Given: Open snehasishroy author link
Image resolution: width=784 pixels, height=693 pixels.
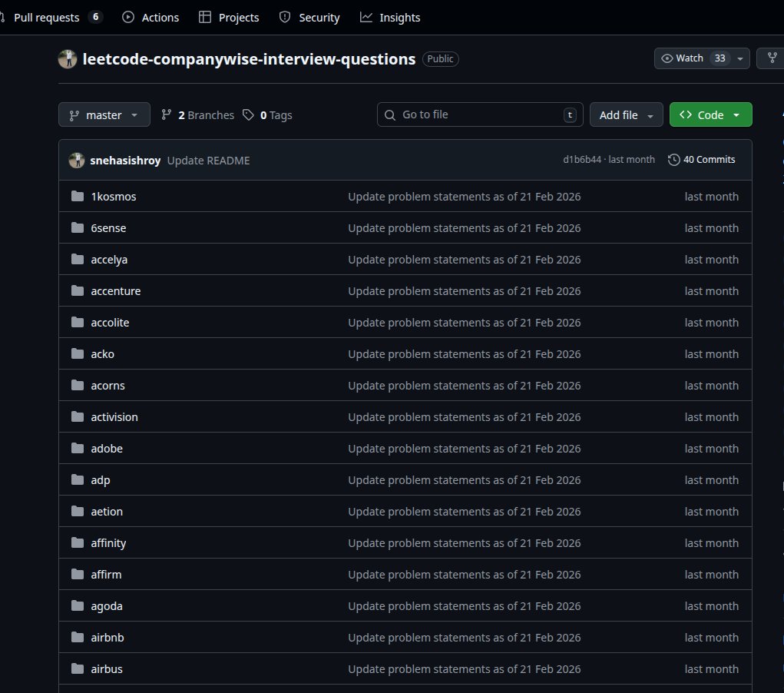Looking at the screenshot, I should coord(125,161).
